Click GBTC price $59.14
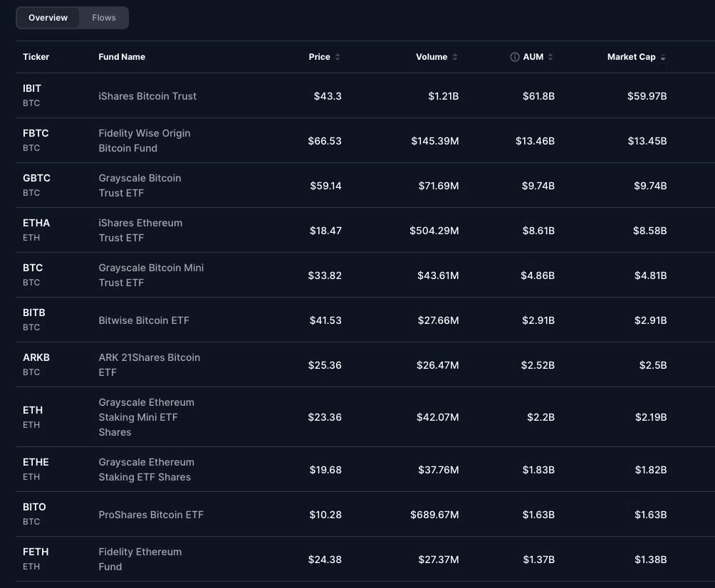The image size is (715, 588). pos(325,186)
